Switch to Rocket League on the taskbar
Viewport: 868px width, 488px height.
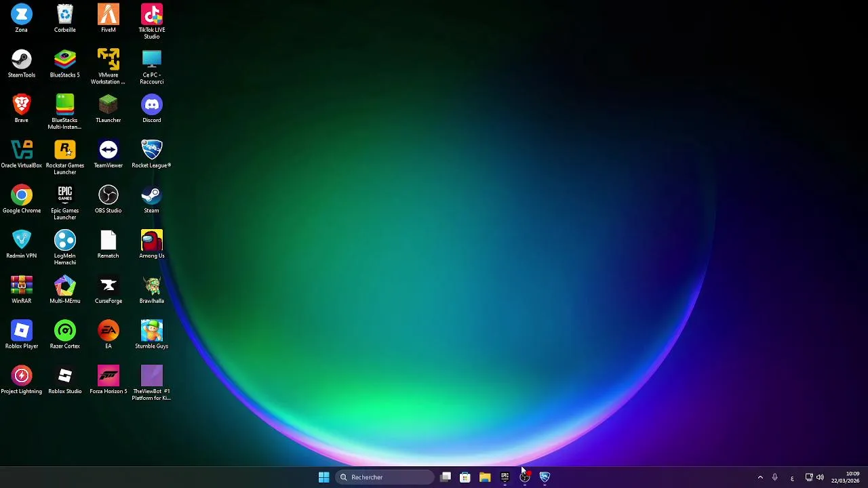click(x=545, y=477)
